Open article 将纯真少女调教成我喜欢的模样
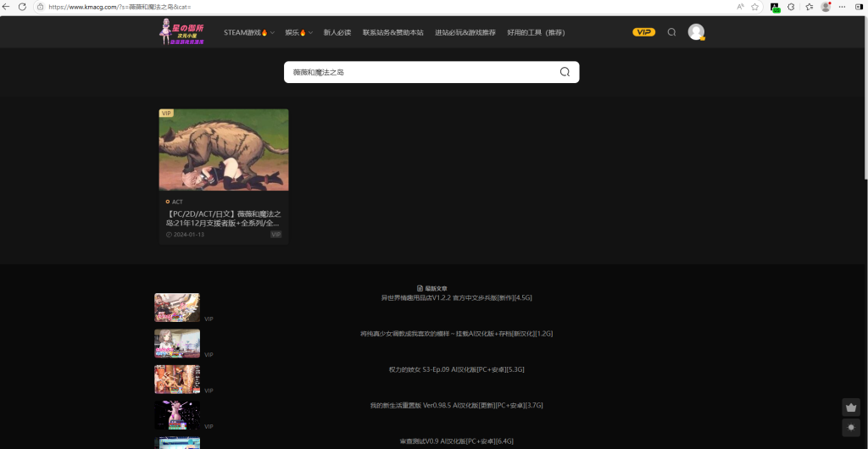The height and width of the screenshot is (449, 868). click(x=457, y=334)
